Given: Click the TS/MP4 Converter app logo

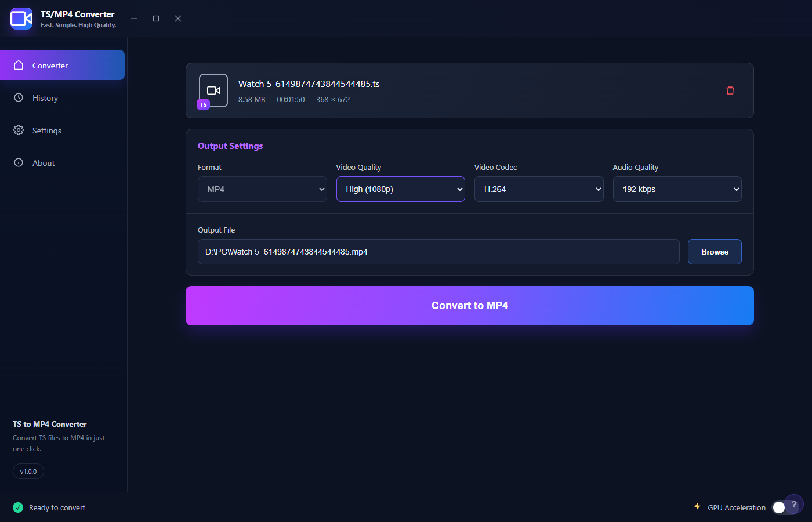Looking at the screenshot, I should (21, 19).
